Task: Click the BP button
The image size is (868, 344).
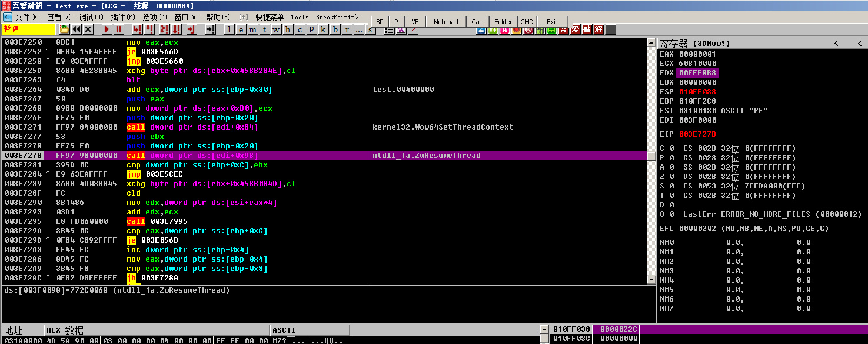Action: click(380, 22)
